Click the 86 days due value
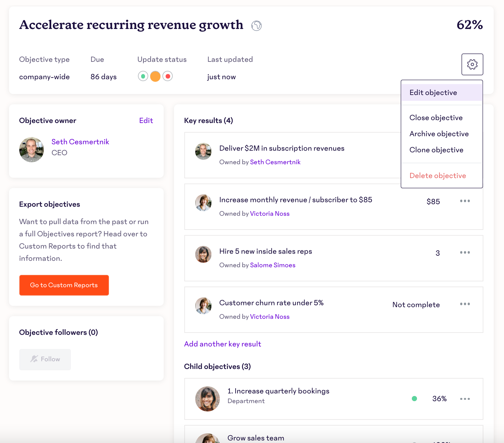Screen dimensions: 504x443 coord(103,77)
